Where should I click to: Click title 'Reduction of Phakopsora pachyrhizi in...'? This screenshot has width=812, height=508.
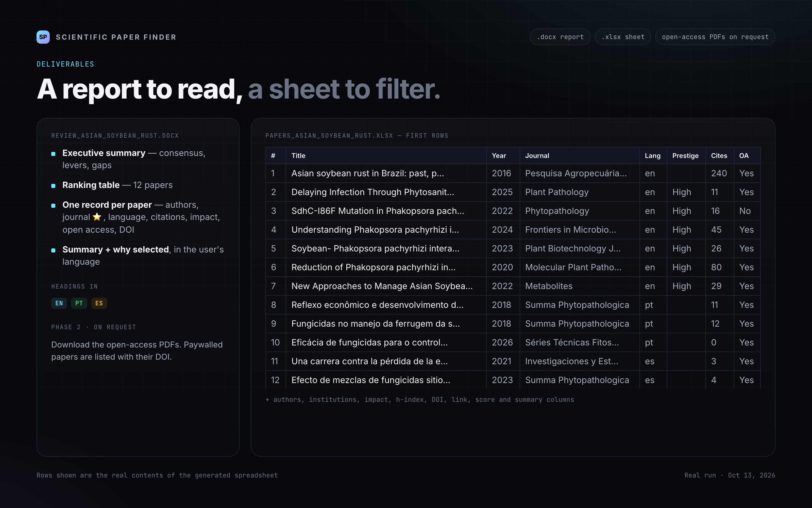(x=373, y=267)
